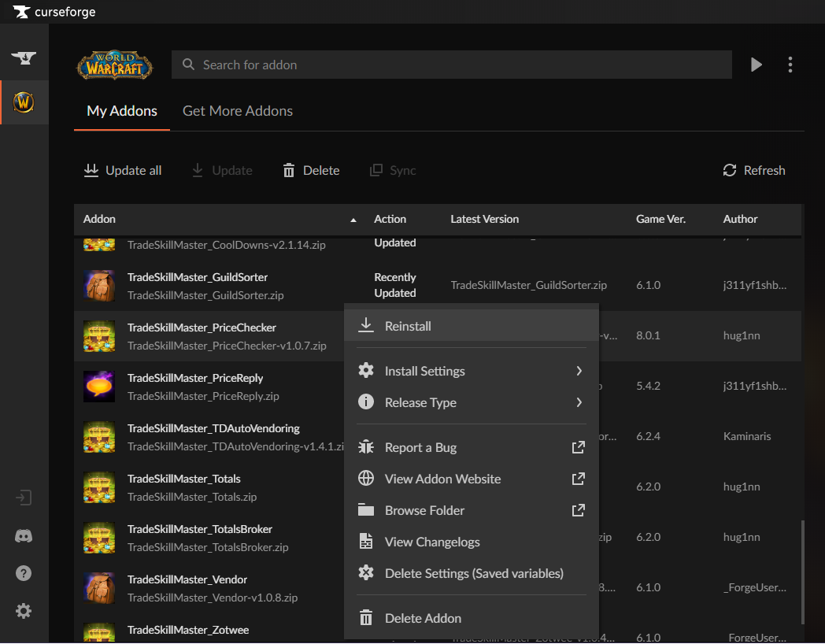
Task: Open Release Type submenu
Action: (x=472, y=402)
